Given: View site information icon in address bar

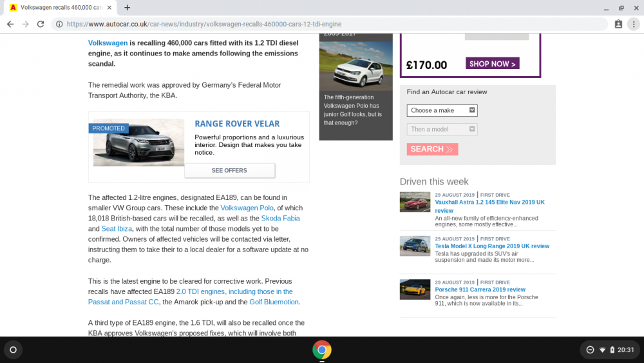Looking at the screenshot, I should 59,25.
